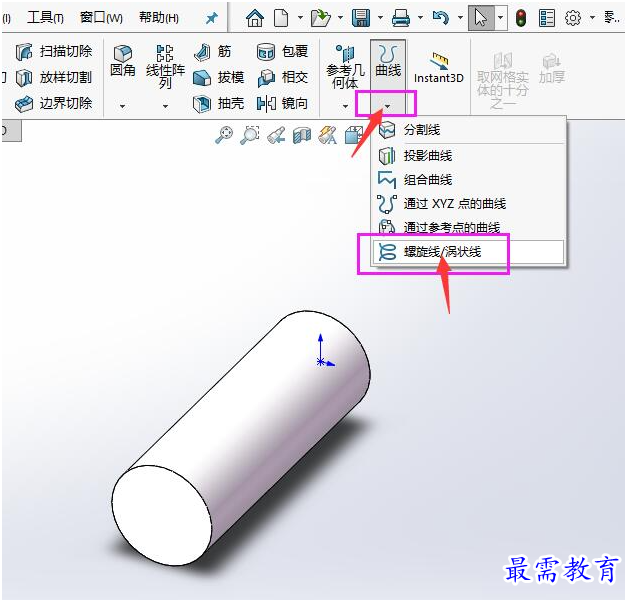The width and height of the screenshot is (627, 601).
Task: Activate the Select cursor tool
Action: click(x=481, y=18)
